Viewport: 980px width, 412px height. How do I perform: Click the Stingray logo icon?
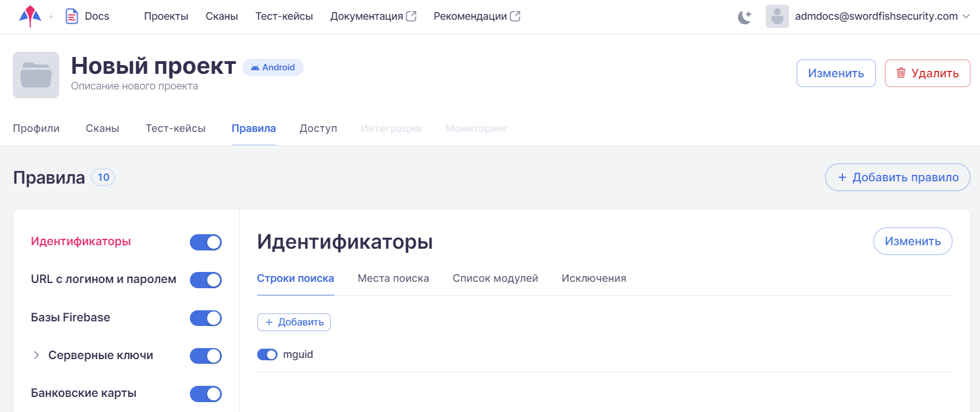(30, 16)
